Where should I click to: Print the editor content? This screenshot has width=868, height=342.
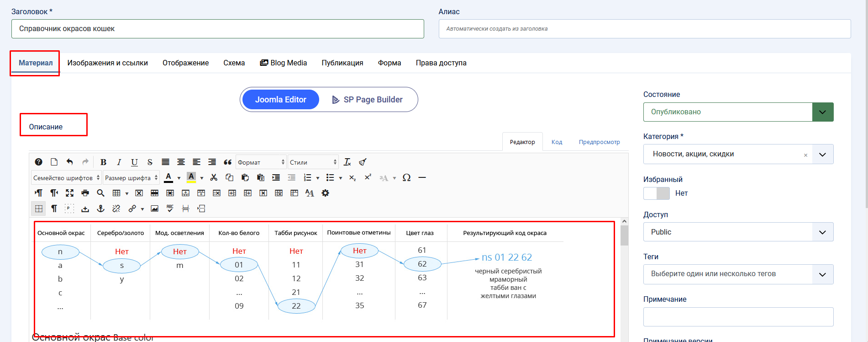click(85, 193)
